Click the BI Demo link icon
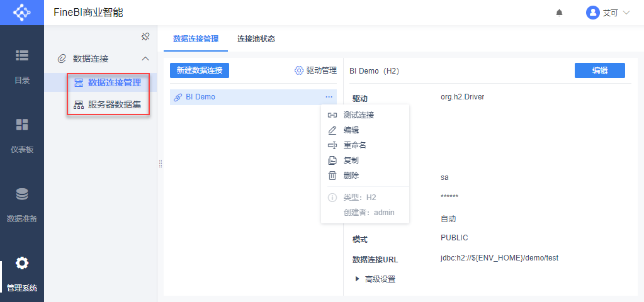Screen dimensions: 644x302 tap(178, 98)
